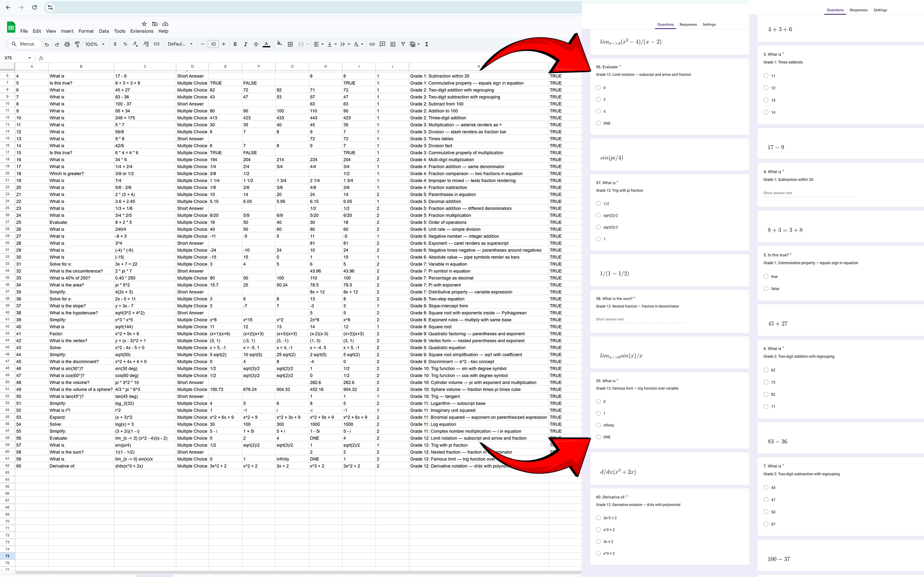
Task: Insert a link
Action: pos(372,44)
